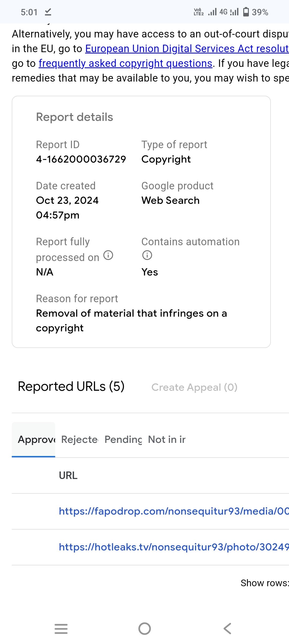Tap info icon beside Report fully processed on
The height and width of the screenshot is (644, 289).
point(108,255)
